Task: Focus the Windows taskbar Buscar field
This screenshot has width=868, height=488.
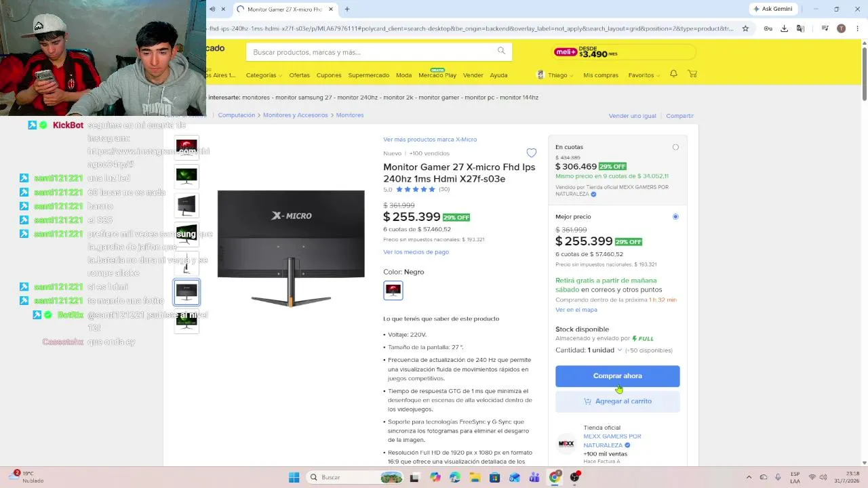Action: pyautogui.click(x=354, y=477)
